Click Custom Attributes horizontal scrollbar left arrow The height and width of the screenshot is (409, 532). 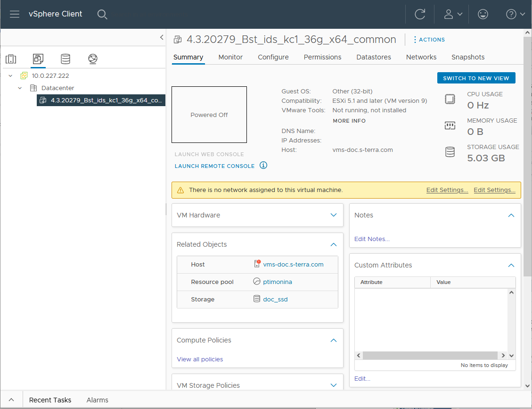pyautogui.click(x=359, y=355)
